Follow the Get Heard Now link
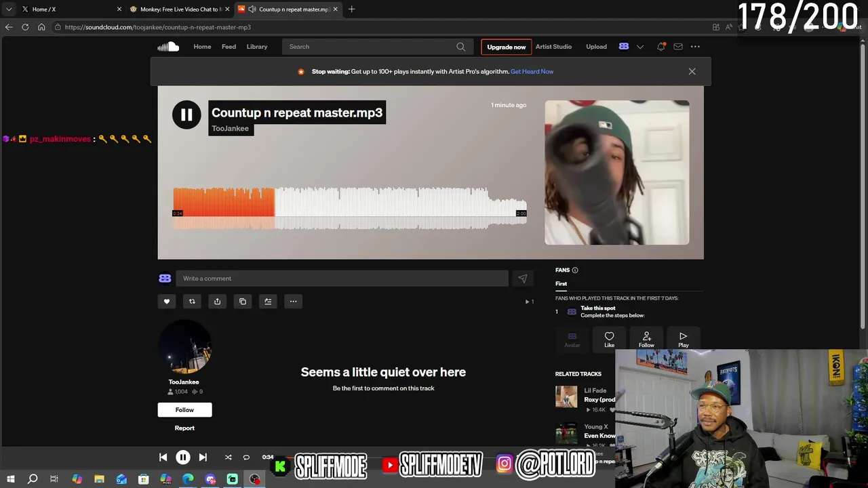Screen dimensions: 868x488 click(532, 71)
